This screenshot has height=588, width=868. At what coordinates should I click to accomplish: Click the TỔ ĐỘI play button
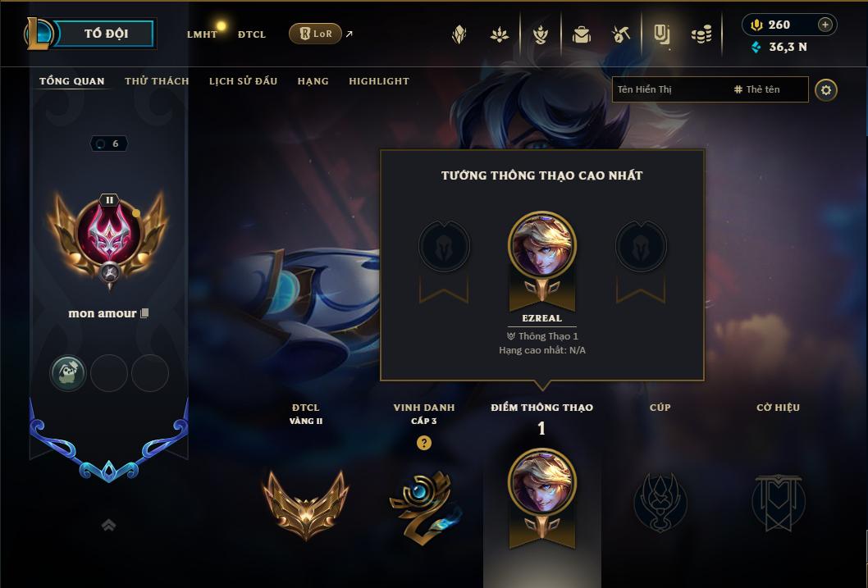106,33
